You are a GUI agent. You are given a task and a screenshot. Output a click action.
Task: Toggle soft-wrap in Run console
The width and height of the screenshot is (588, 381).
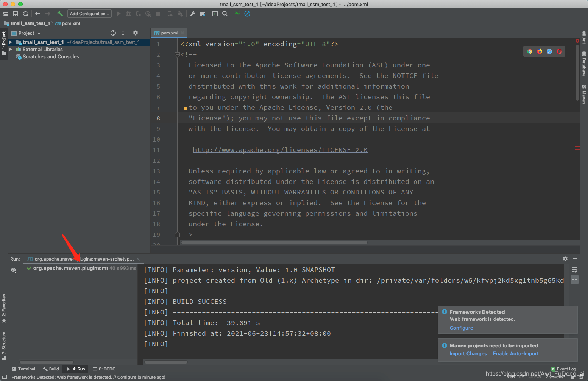(x=575, y=270)
